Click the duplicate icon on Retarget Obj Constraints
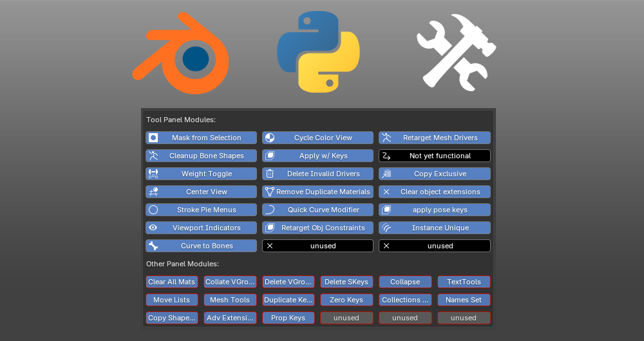Image resolution: width=644 pixels, height=341 pixels. (x=270, y=228)
